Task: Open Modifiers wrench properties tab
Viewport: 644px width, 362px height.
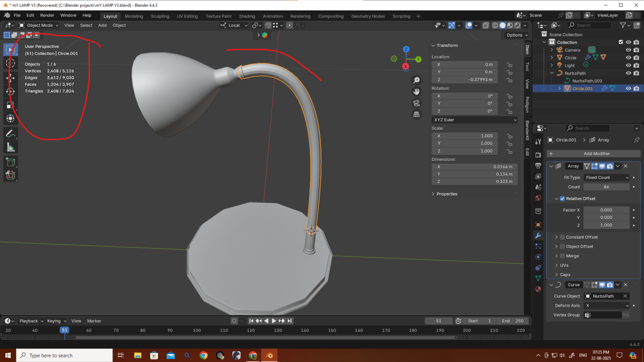Action: [538, 235]
